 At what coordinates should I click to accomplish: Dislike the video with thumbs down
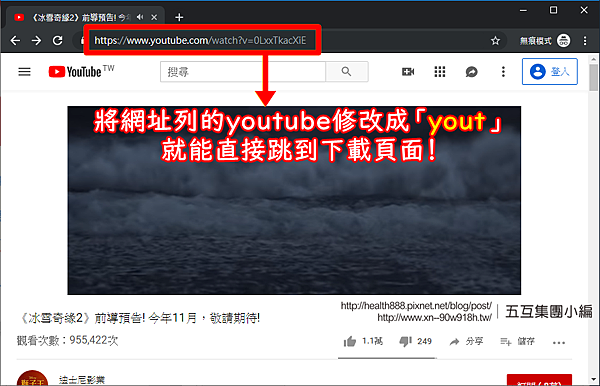(x=416, y=341)
